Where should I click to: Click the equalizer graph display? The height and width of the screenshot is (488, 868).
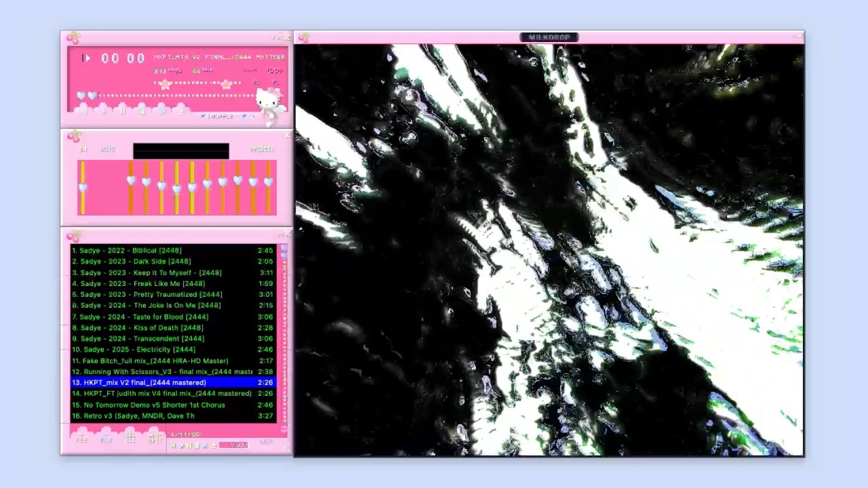click(181, 151)
